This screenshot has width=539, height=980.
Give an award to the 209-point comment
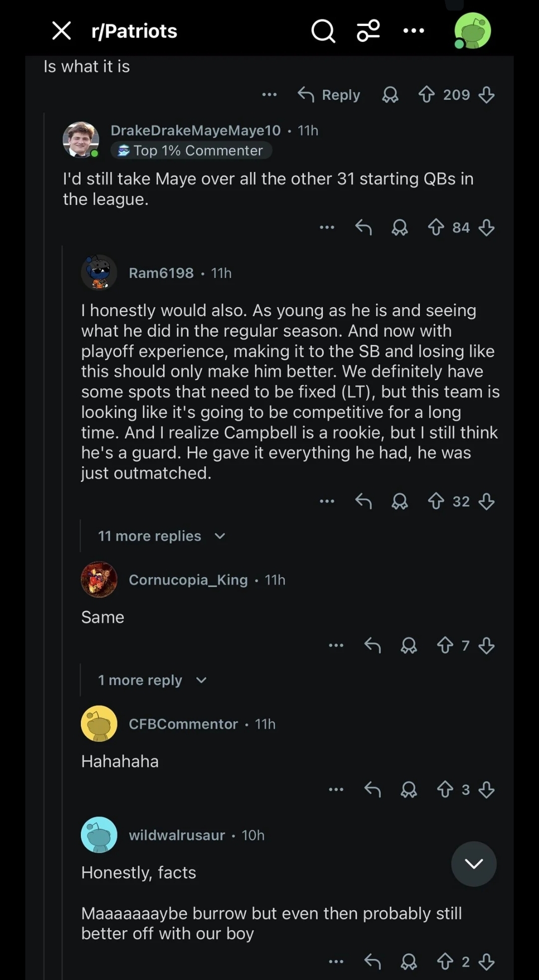[x=390, y=95]
